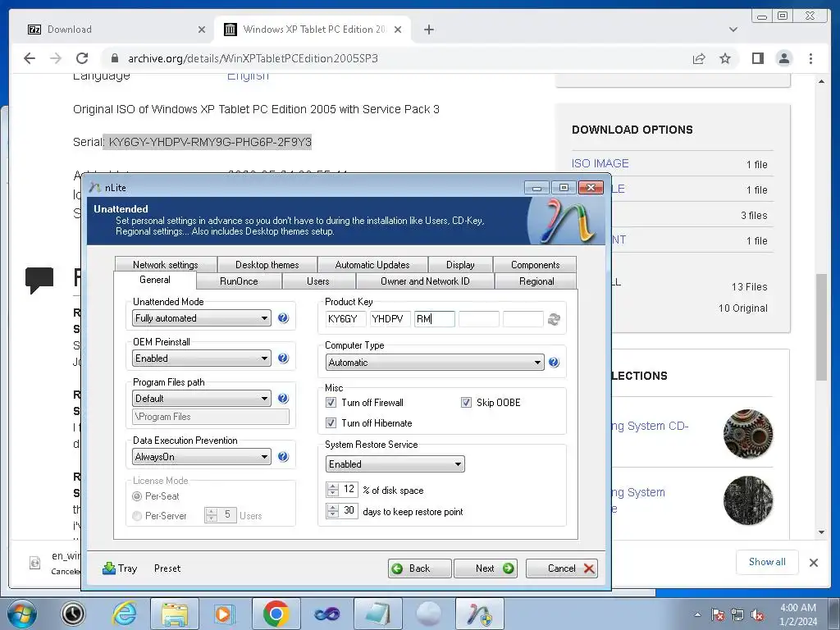Click help icon beside Unattended Mode

(x=283, y=318)
